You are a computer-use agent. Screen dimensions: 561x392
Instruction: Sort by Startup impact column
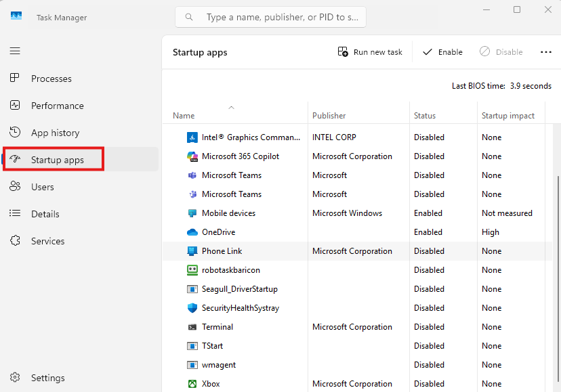(x=508, y=116)
